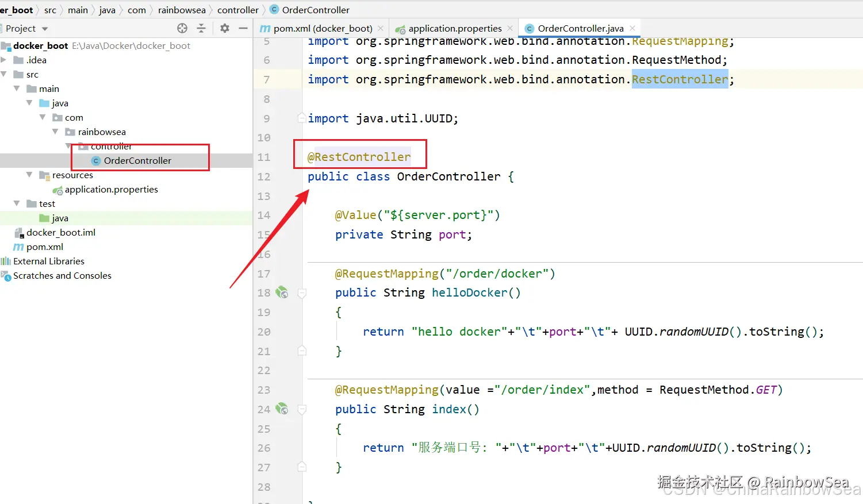Click the src breadcrumb
The height and width of the screenshot is (504, 863).
click(x=51, y=10)
